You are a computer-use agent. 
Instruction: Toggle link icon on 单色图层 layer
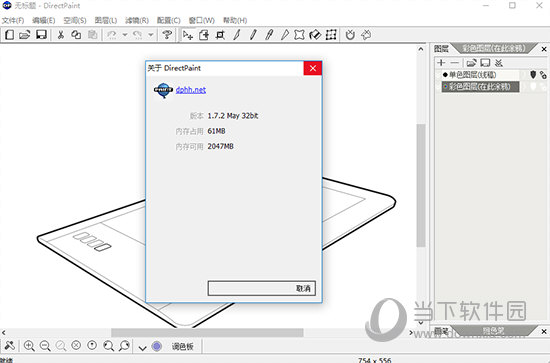tap(543, 75)
